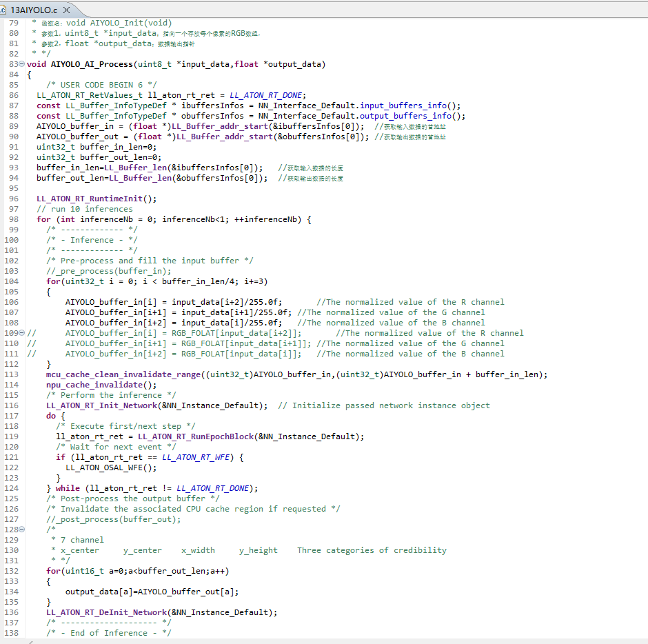Click LL_Buffer_len call on line 93
The height and width of the screenshot is (644, 648).
[x=136, y=168]
